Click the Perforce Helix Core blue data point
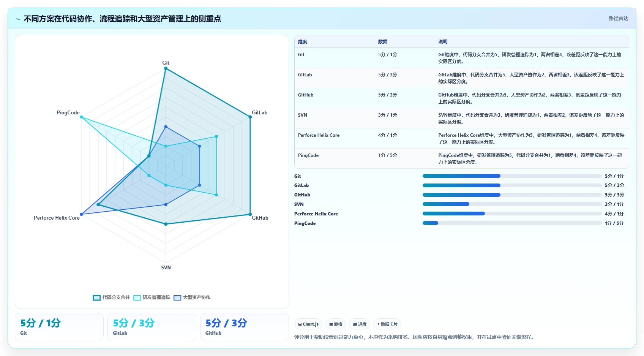The image size is (644, 356). click(81, 214)
